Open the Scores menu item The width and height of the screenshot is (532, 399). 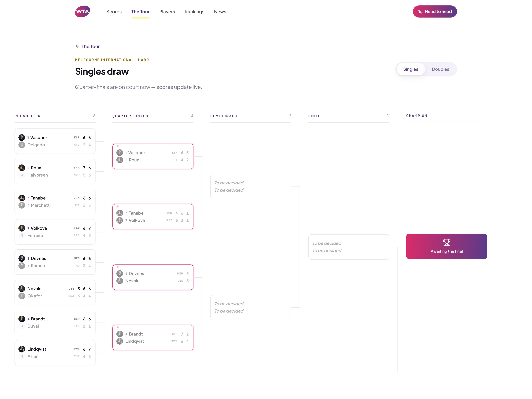tap(114, 11)
